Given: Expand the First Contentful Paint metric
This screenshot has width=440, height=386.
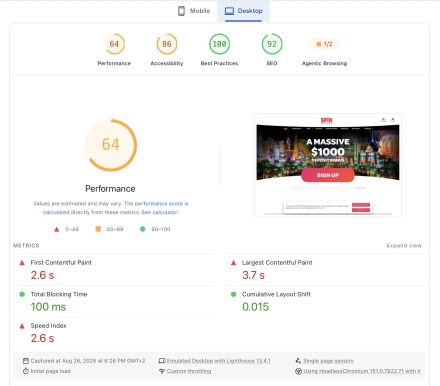Looking at the screenshot, I should [x=114, y=269].
